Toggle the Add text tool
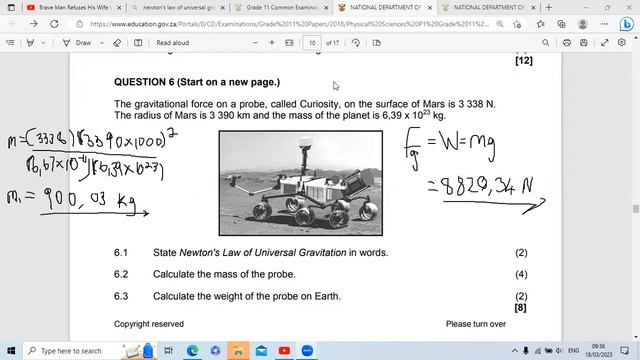Image resolution: width=640 pixels, height=360 pixels. [138, 43]
